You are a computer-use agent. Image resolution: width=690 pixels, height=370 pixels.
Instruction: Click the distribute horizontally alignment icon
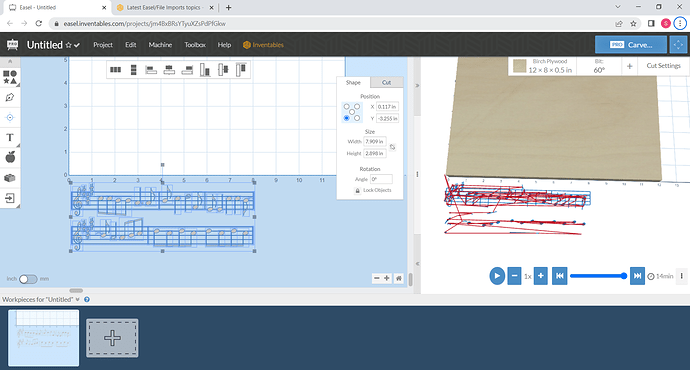click(x=115, y=70)
